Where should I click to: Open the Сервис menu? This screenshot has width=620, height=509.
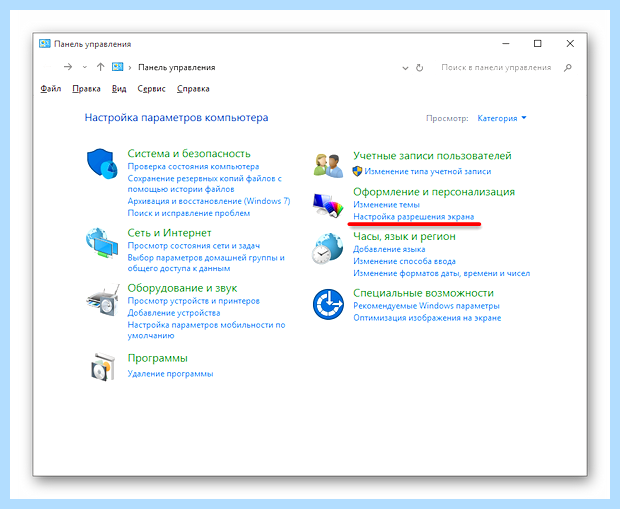point(151,89)
